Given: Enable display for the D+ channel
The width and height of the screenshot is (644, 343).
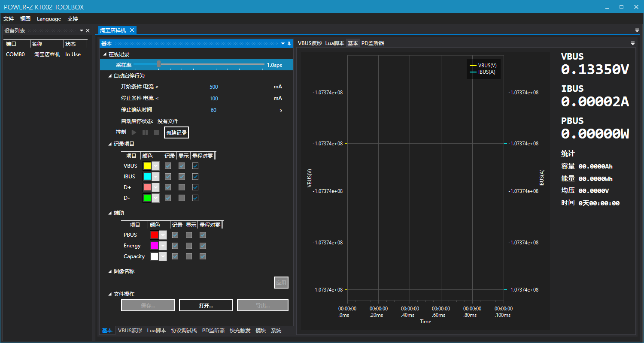Looking at the screenshot, I should (182, 187).
